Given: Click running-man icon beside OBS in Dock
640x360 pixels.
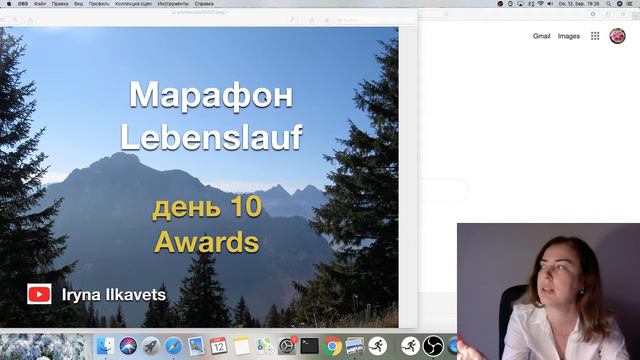Looking at the screenshot, I should pyautogui.click(x=410, y=346).
